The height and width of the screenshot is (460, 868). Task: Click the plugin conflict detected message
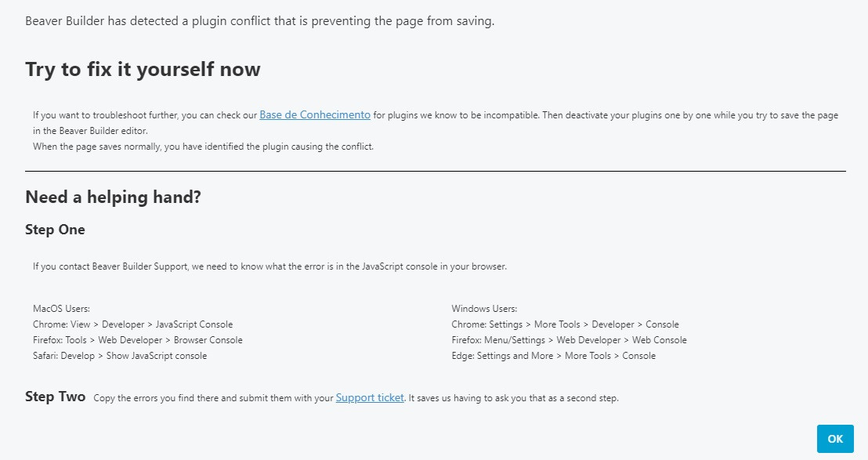click(259, 21)
